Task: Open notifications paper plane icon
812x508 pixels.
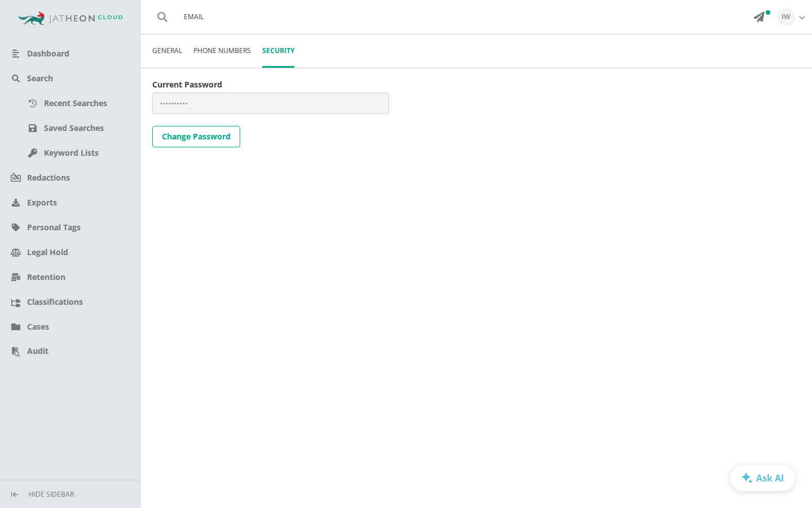Action: click(x=760, y=17)
